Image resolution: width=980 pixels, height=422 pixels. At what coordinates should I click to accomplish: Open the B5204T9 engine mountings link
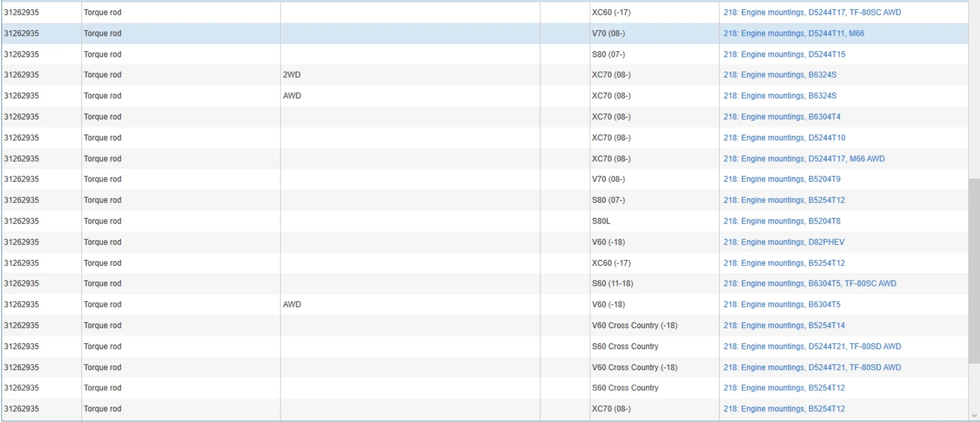(782, 179)
